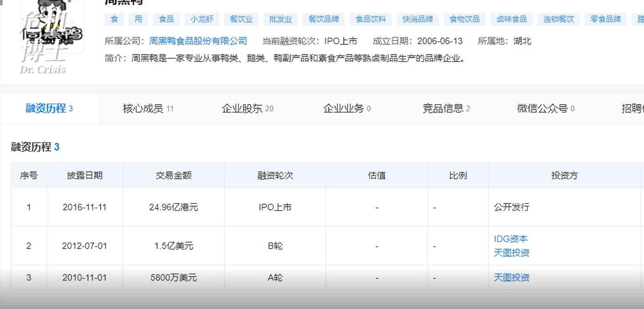Click the 餐饮业 tag

pyautogui.click(x=241, y=19)
